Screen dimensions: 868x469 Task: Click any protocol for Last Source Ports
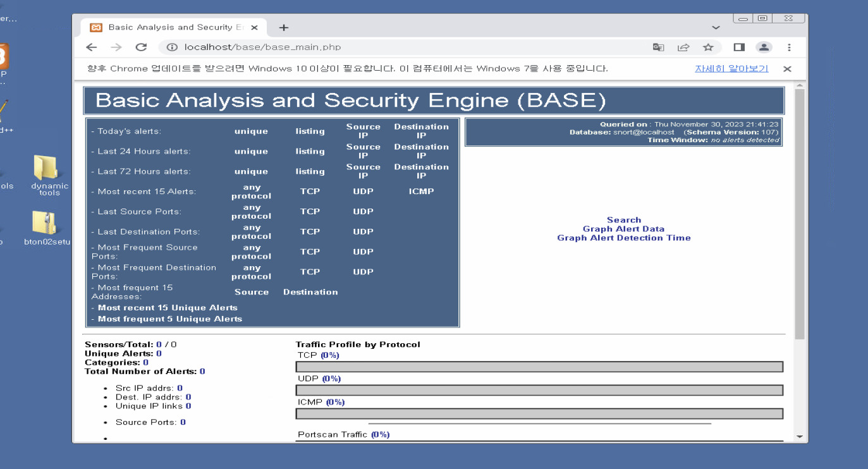tap(251, 212)
